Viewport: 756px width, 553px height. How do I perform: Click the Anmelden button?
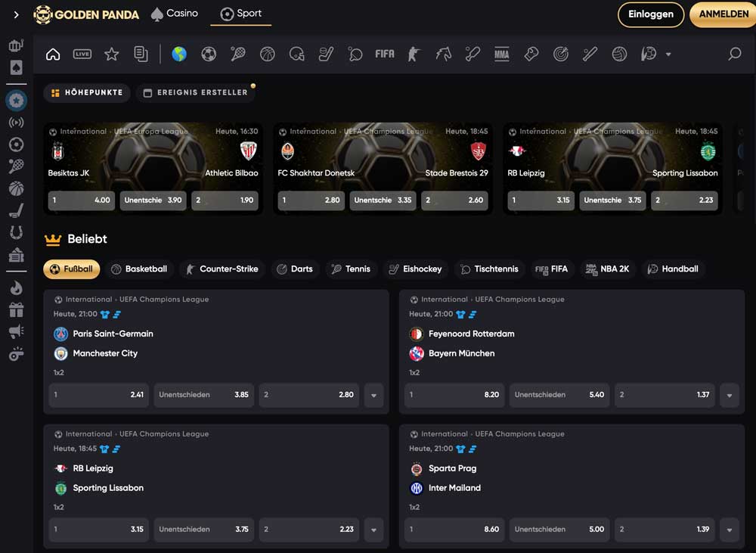pos(723,14)
